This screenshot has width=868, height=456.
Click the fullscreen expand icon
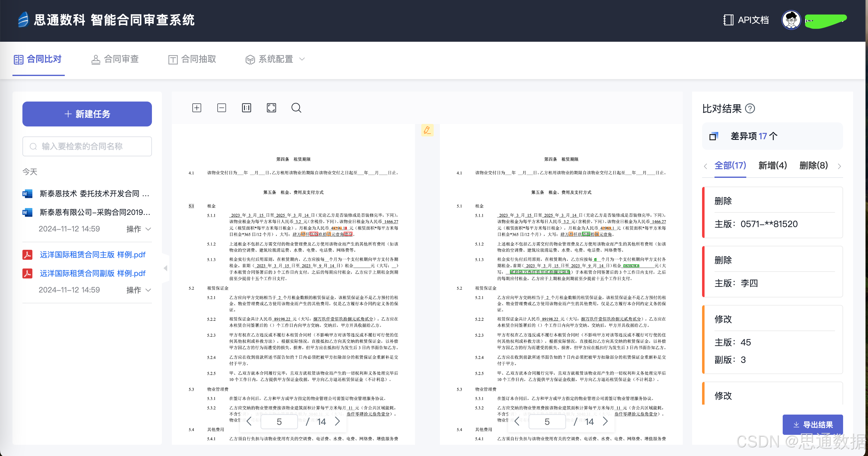[x=271, y=108]
